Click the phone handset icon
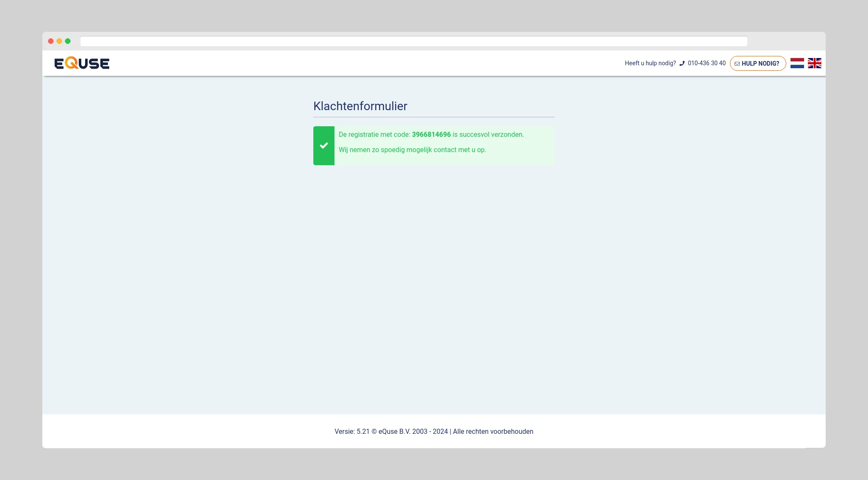 point(682,64)
